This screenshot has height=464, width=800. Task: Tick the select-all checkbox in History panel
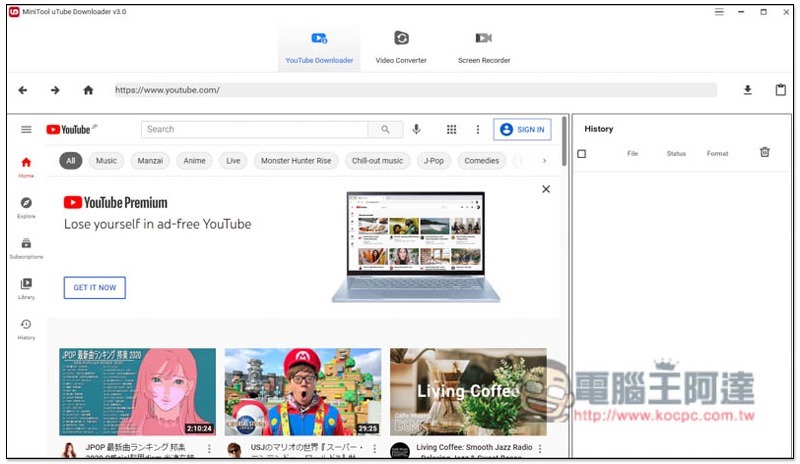pos(582,154)
